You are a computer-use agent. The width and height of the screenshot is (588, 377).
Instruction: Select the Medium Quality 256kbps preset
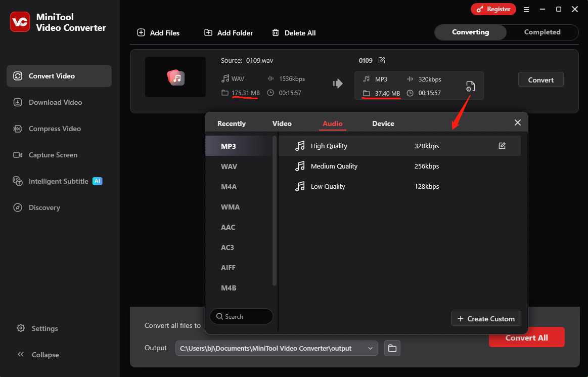(x=334, y=166)
